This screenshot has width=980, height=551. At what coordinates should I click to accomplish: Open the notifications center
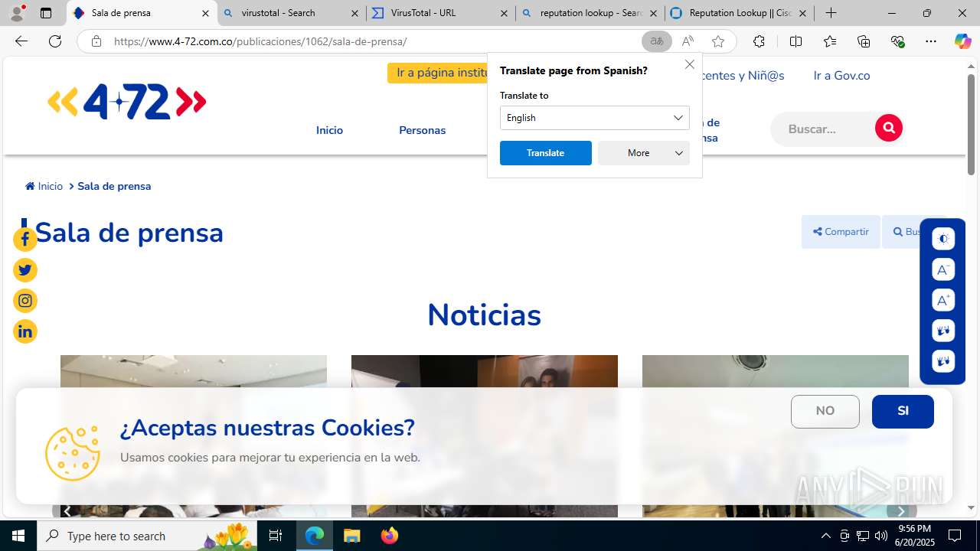tap(955, 536)
